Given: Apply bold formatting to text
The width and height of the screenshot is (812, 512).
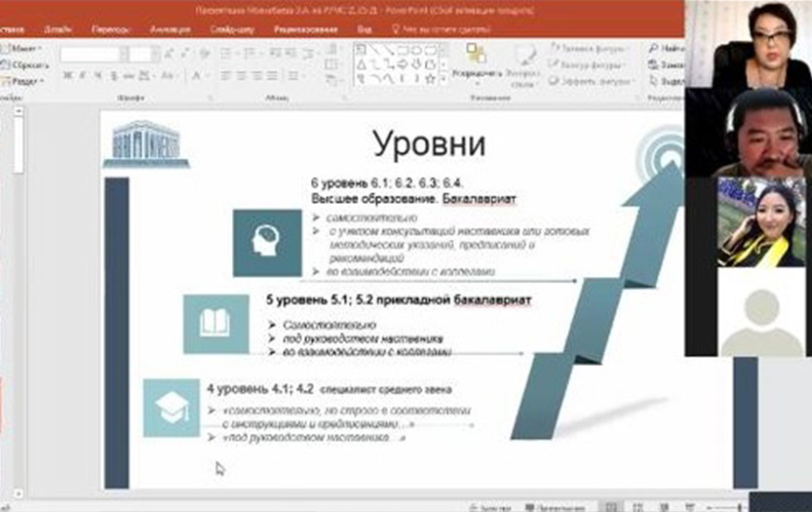Looking at the screenshot, I should pos(68,76).
